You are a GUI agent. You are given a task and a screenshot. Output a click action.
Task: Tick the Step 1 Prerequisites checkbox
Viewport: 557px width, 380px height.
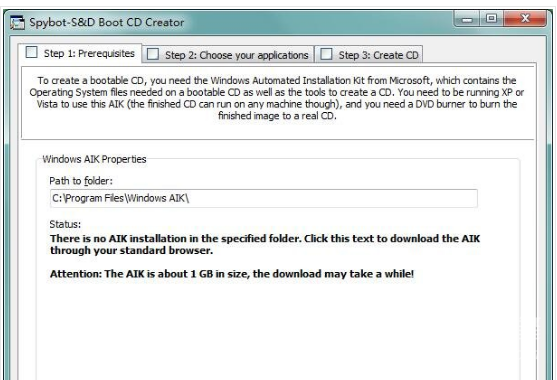[x=32, y=52]
